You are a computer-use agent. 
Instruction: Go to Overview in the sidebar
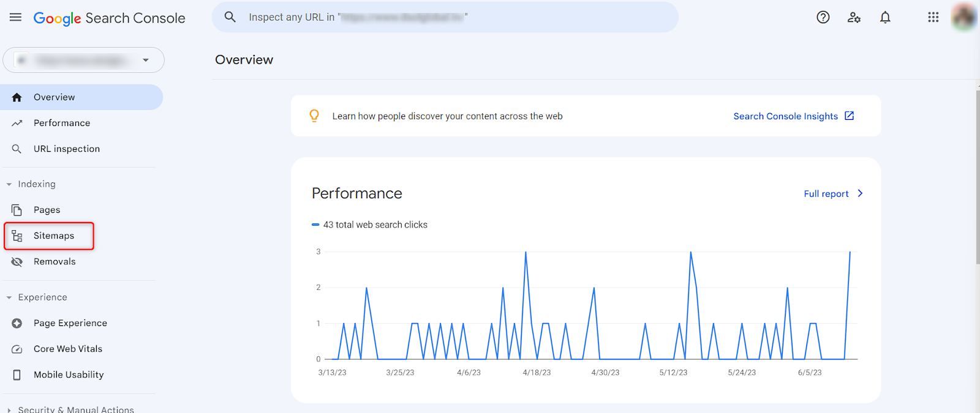pos(81,97)
